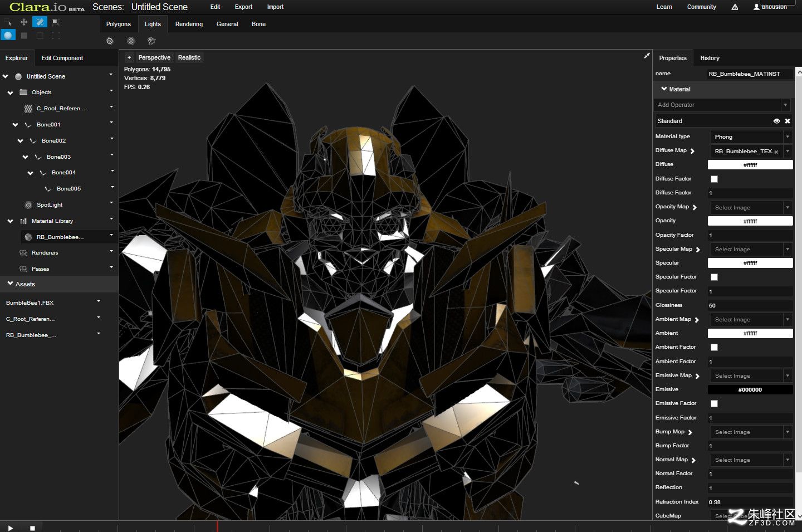The image size is (802, 532).
Task: Open the Edit Component tab
Action: 62,58
